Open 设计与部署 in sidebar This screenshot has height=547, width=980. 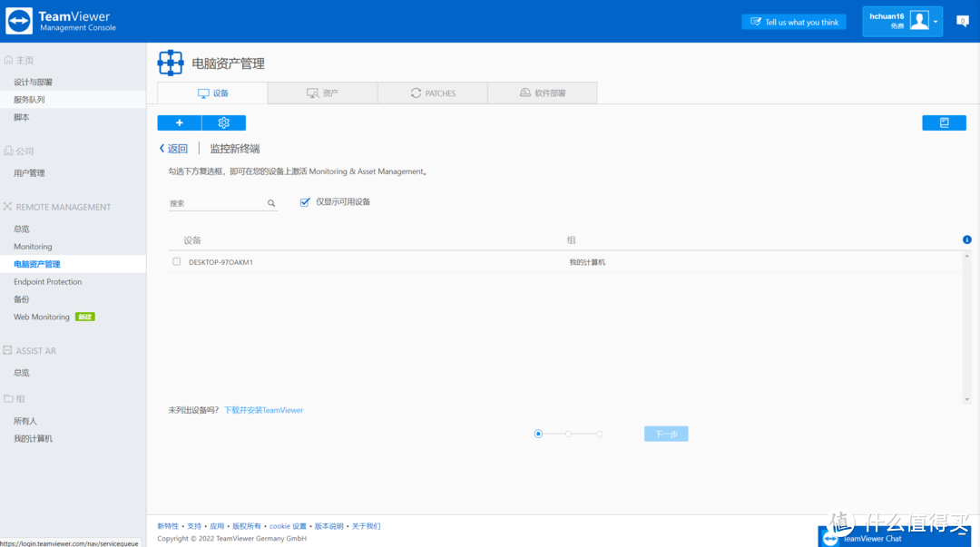pos(34,82)
